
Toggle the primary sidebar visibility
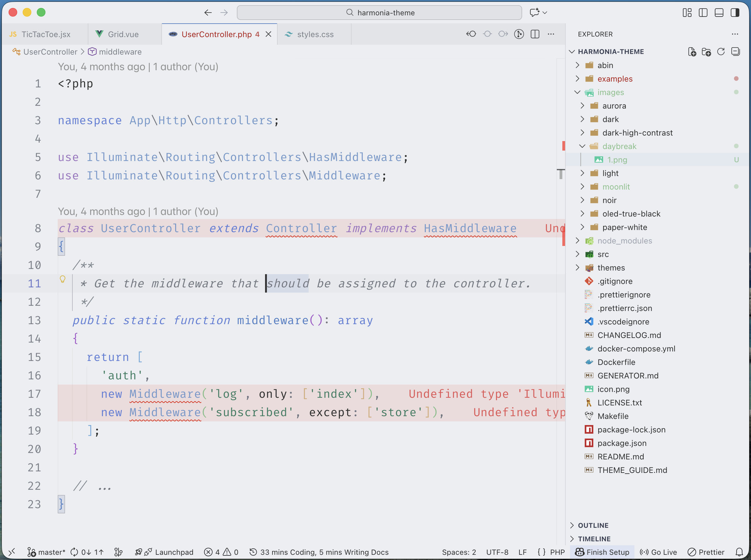pos(703,13)
